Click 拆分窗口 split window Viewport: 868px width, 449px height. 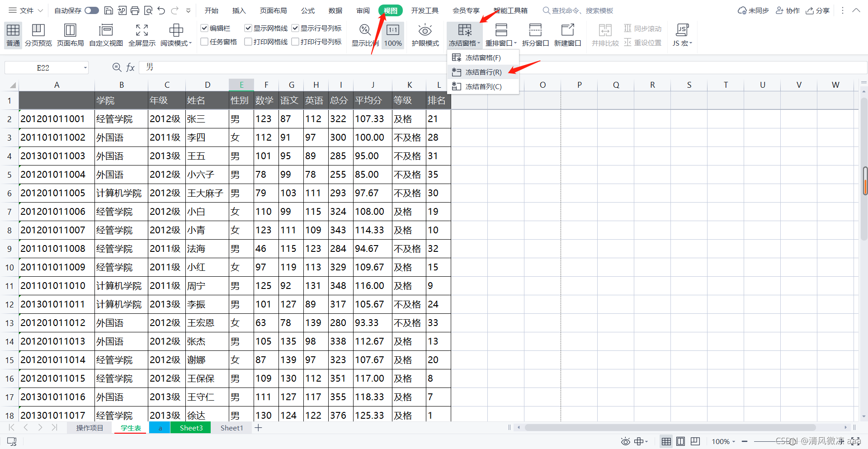535,35
